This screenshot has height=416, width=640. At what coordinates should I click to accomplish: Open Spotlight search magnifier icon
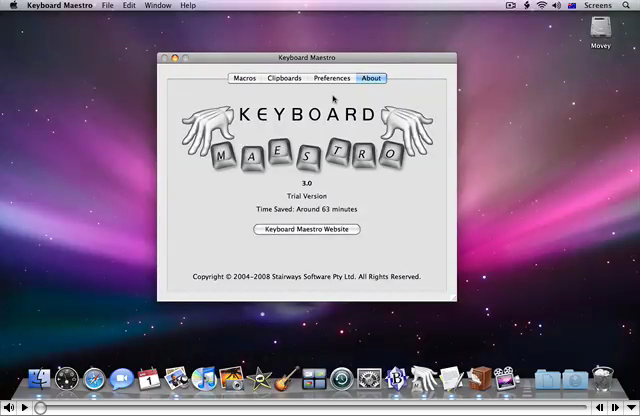[x=626, y=5]
